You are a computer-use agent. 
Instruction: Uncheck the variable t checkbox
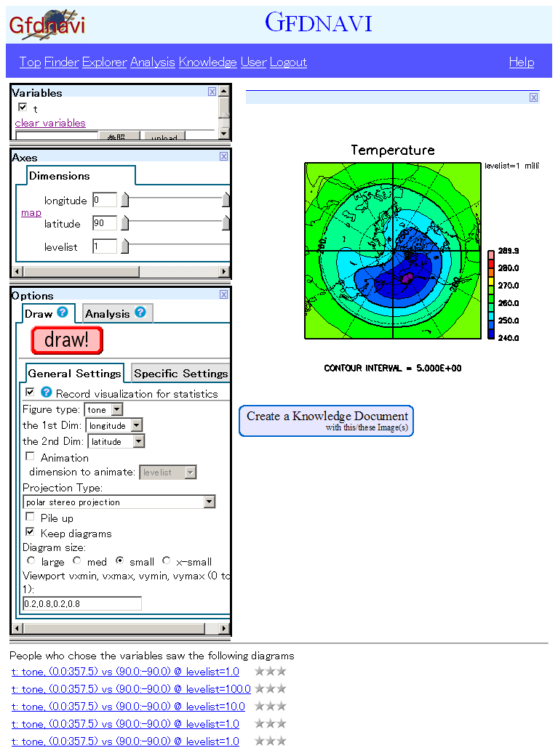click(x=23, y=108)
